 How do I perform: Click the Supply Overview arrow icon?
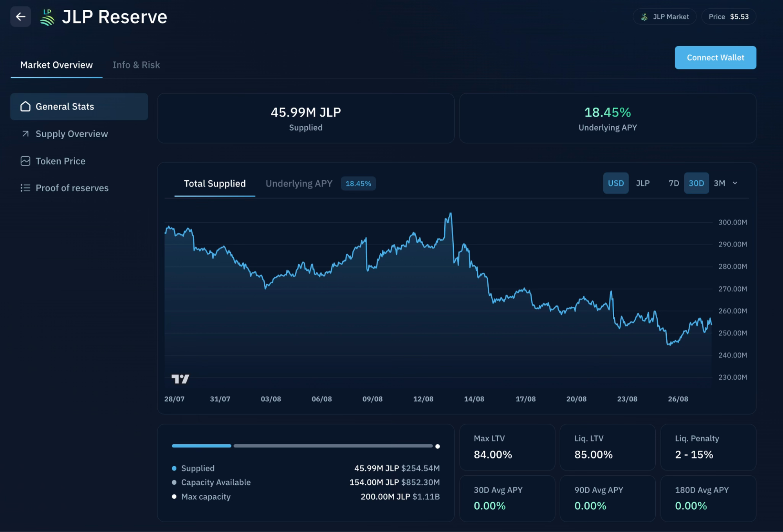tap(25, 134)
